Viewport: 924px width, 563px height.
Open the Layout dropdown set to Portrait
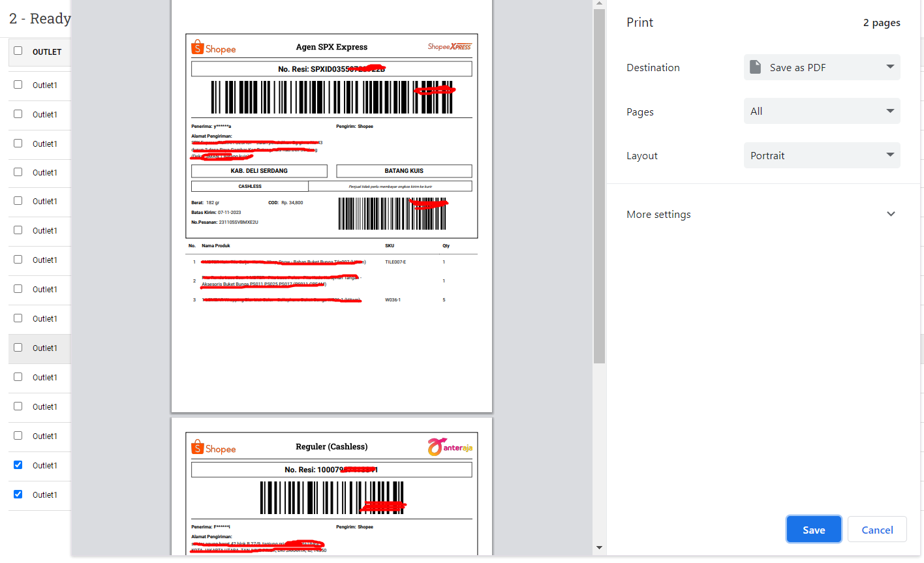pyautogui.click(x=822, y=155)
